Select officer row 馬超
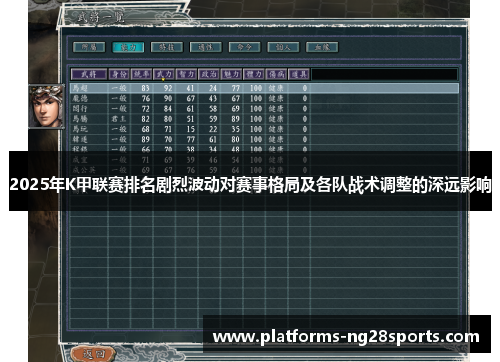This screenshot has height=362, width=500. pos(264,88)
